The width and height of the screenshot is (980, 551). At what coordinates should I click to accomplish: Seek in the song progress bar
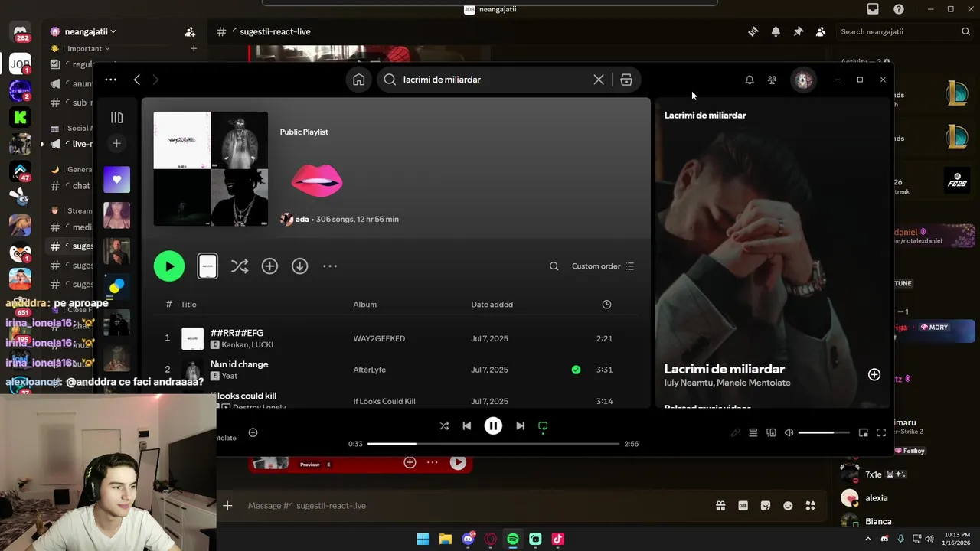tap(493, 444)
